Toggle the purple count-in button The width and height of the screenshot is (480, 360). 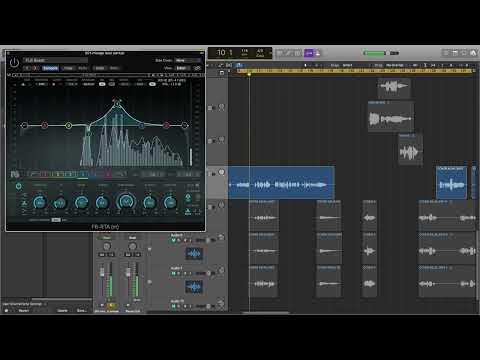click(309, 53)
